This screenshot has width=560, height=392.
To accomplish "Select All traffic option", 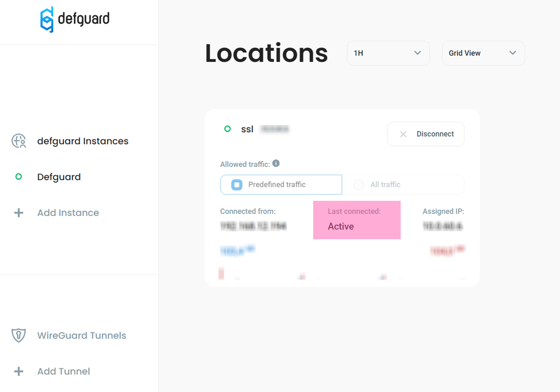I will click(x=403, y=185).
